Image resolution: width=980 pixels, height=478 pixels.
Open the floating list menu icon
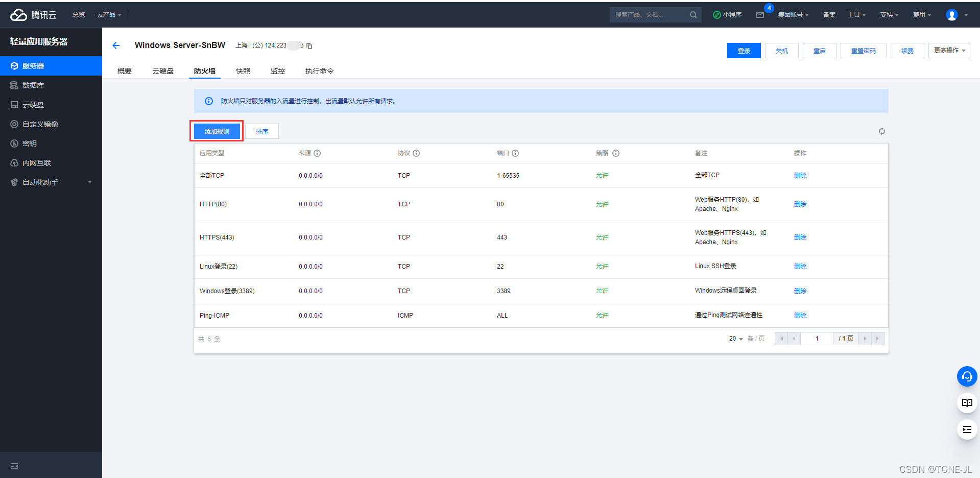coord(967,429)
